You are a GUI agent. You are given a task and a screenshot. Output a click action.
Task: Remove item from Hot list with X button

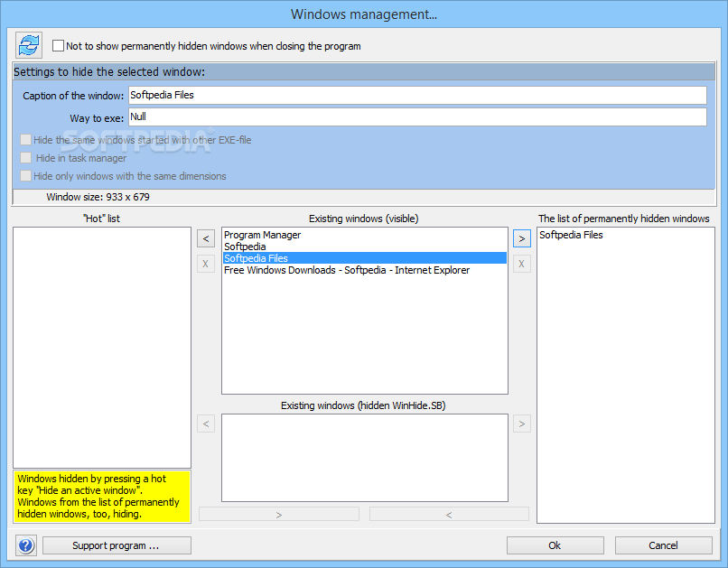(x=206, y=264)
